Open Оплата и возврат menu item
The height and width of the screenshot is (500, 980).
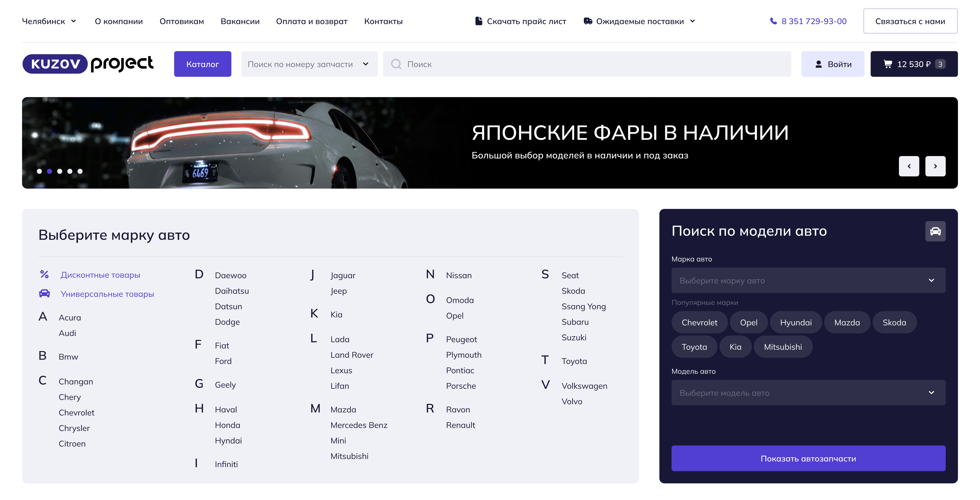tap(311, 21)
